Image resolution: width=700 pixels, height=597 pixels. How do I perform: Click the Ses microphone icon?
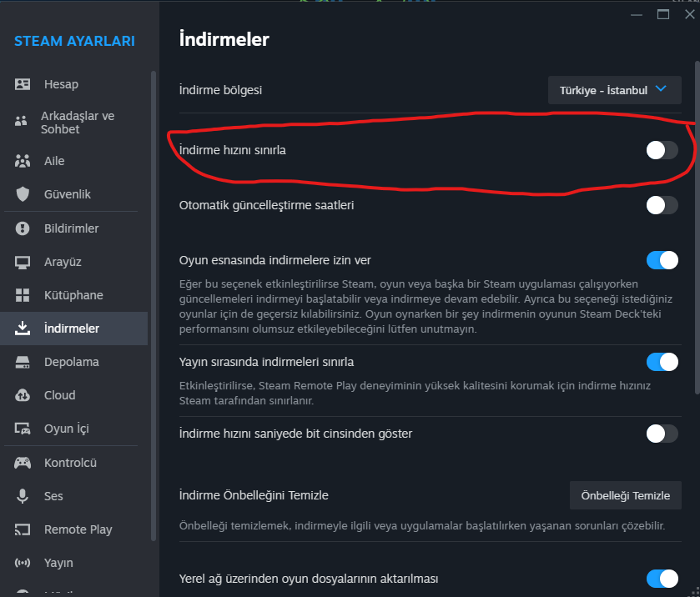[23, 496]
